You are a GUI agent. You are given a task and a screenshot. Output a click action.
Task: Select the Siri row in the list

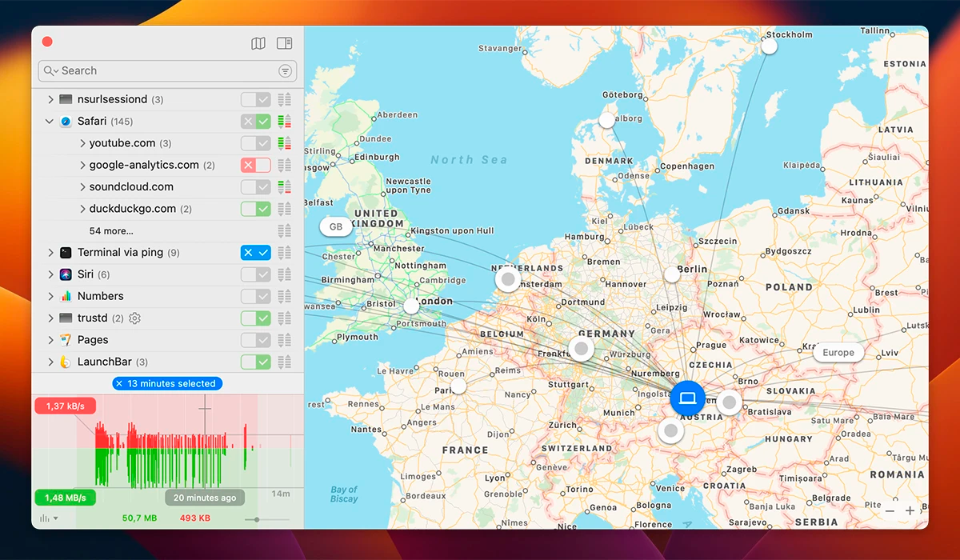point(86,274)
